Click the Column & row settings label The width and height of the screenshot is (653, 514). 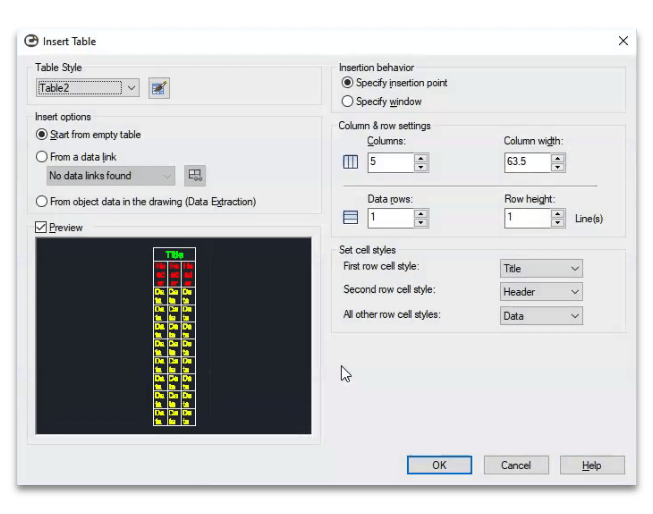384,125
